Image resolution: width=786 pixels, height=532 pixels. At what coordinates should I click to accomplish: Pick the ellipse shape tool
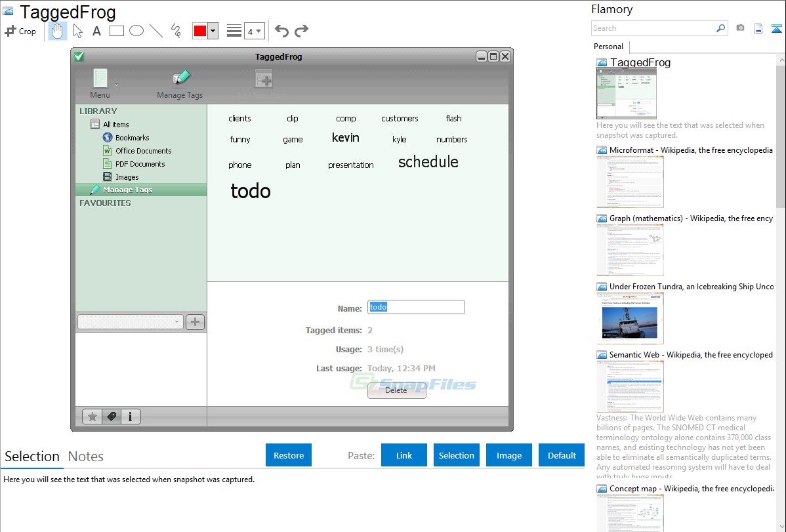pyautogui.click(x=136, y=31)
